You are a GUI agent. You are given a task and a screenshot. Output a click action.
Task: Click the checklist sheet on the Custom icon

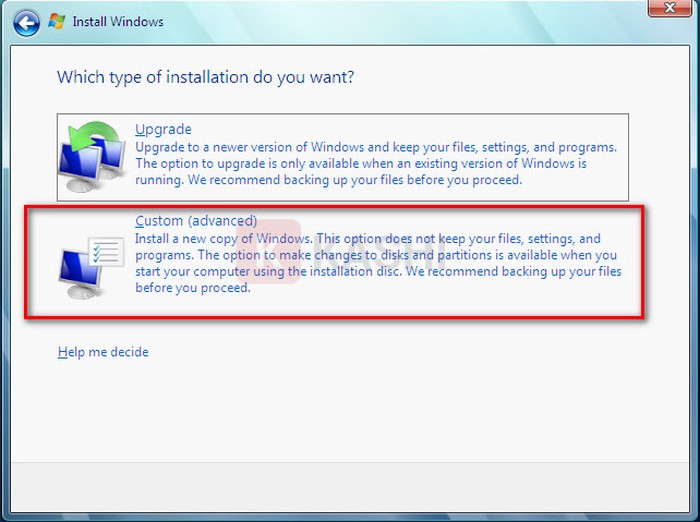(x=105, y=252)
